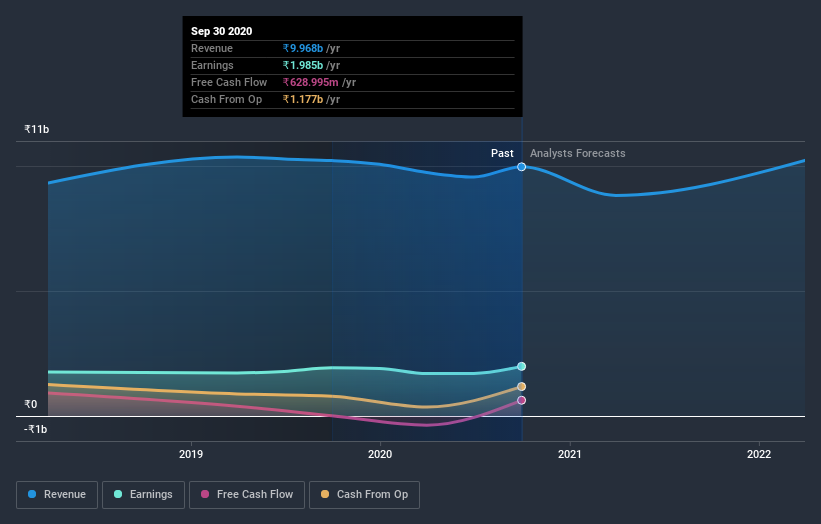Viewport: 821px width, 524px height.
Task: Select the 2021 axis label
Action: pos(570,454)
